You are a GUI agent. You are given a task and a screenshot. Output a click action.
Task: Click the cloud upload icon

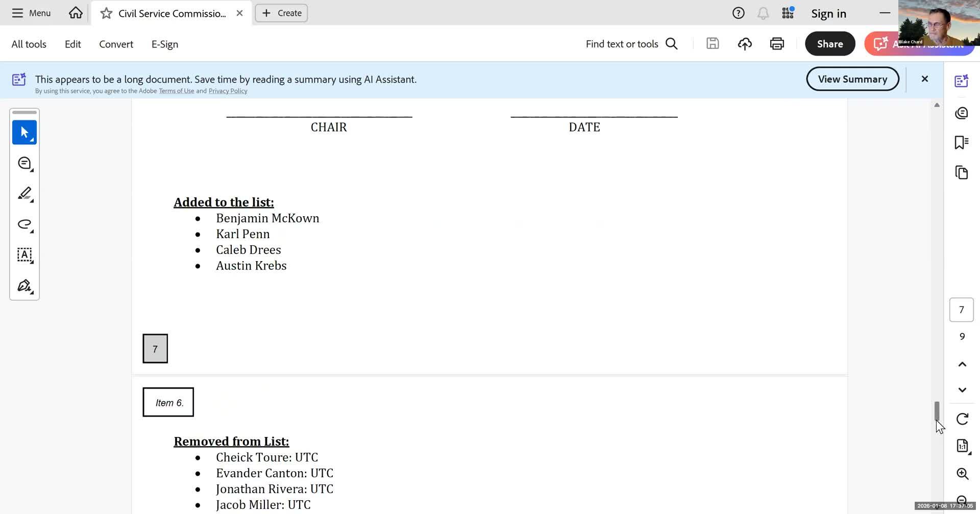745,44
